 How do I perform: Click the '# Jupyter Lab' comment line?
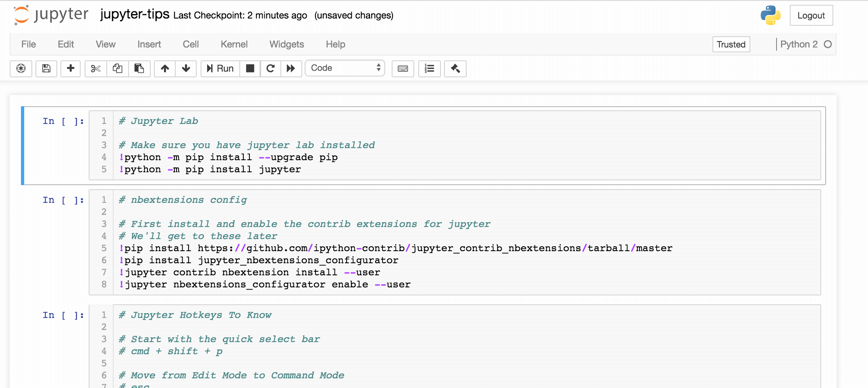tap(158, 121)
